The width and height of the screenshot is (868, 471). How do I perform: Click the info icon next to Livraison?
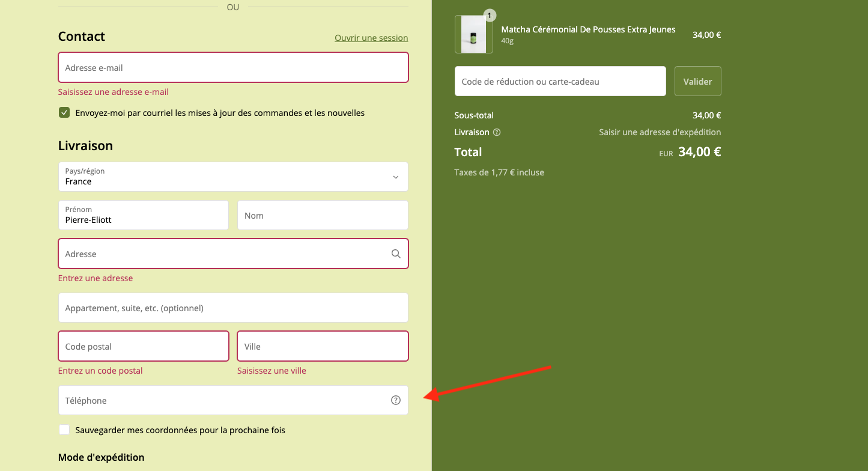coord(497,132)
